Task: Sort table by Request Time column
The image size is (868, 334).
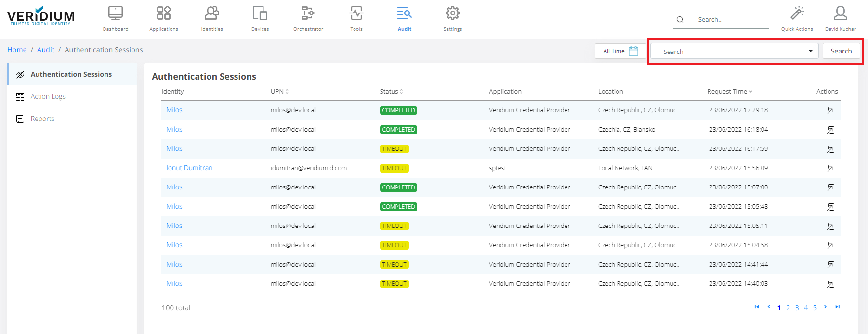Action: click(x=729, y=92)
